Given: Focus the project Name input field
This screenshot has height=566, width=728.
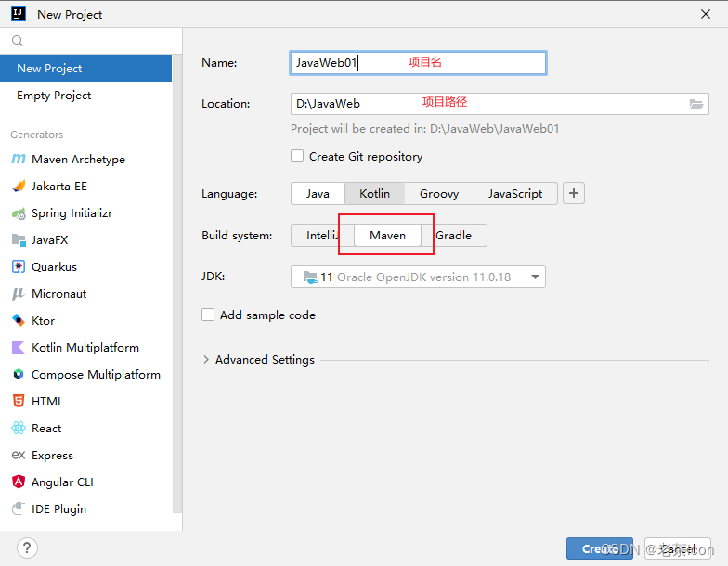Looking at the screenshot, I should point(418,63).
